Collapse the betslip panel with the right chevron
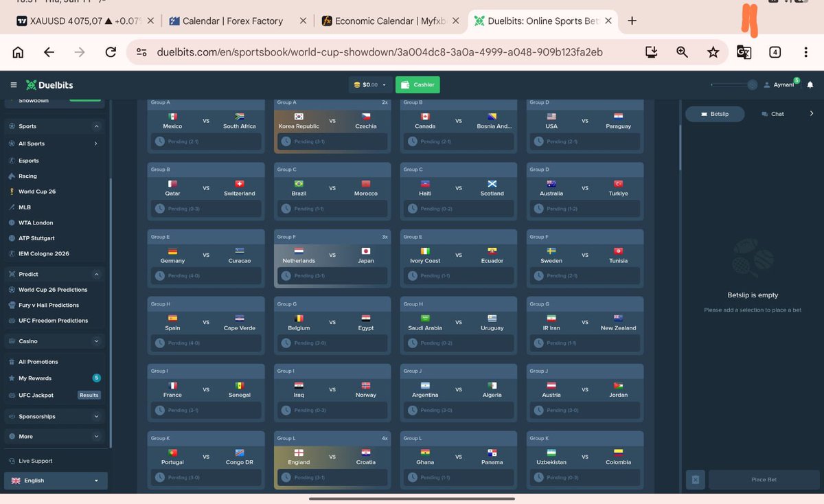824x504 pixels. point(812,113)
